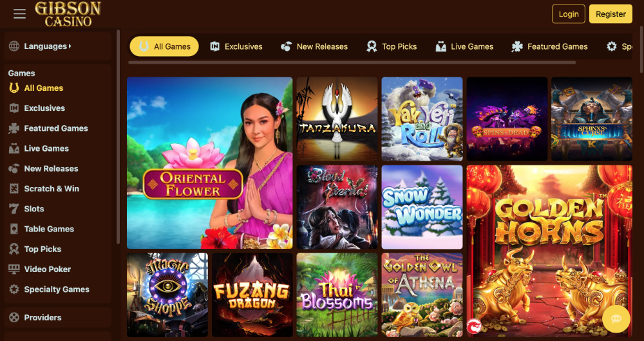
Task: Select the New Releases tab
Action: click(314, 46)
